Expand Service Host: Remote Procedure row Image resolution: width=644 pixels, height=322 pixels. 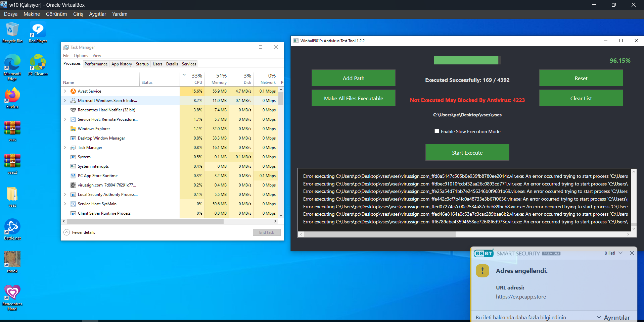point(65,119)
